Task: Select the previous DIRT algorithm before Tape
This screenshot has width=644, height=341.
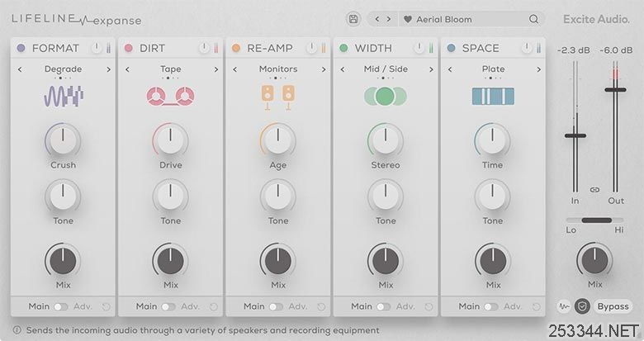Action: point(127,69)
